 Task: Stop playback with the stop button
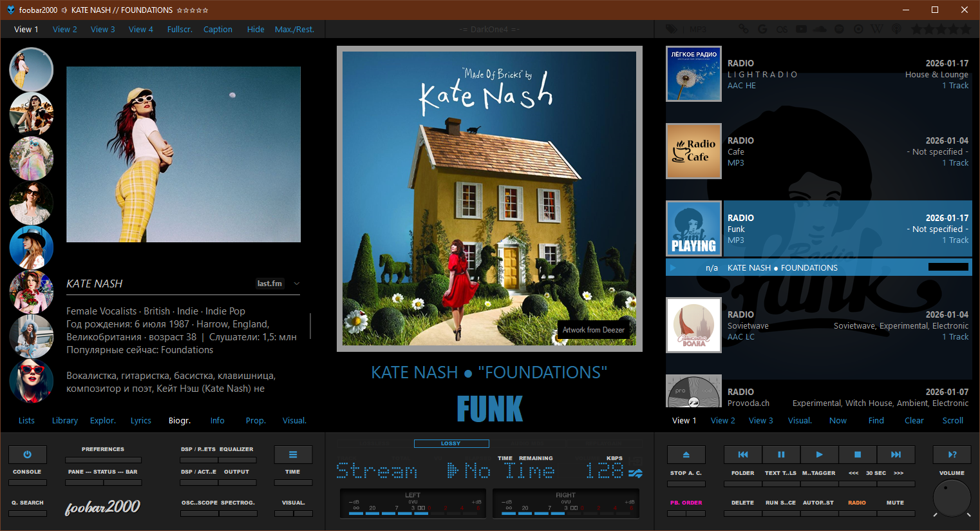pyautogui.click(x=858, y=454)
